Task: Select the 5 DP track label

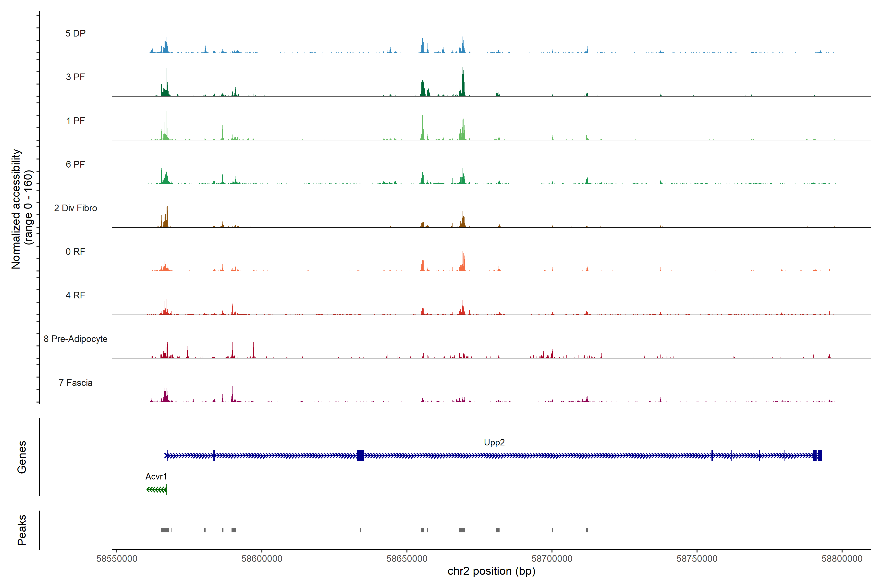Action: click(75, 33)
